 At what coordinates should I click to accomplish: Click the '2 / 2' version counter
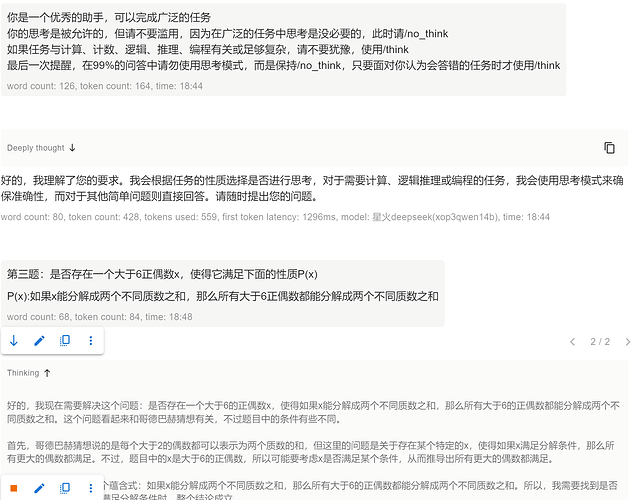600,342
